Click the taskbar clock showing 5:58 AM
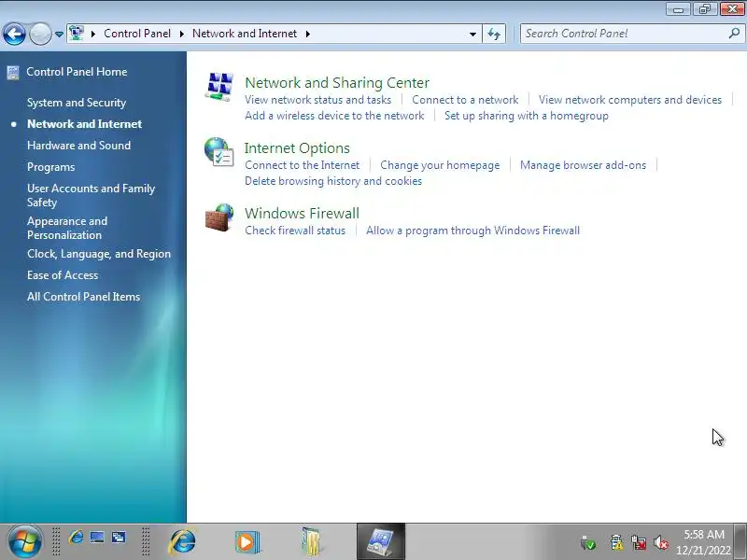Viewport: 747px width, 560px height. coord(704,542)
